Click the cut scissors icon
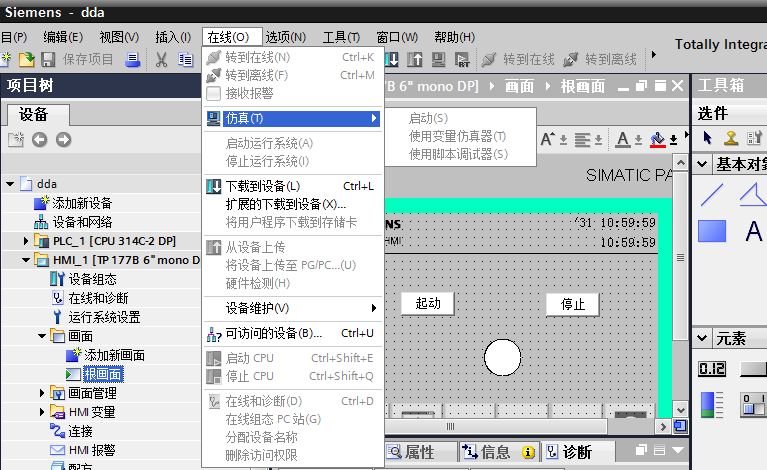 [161, 60]
